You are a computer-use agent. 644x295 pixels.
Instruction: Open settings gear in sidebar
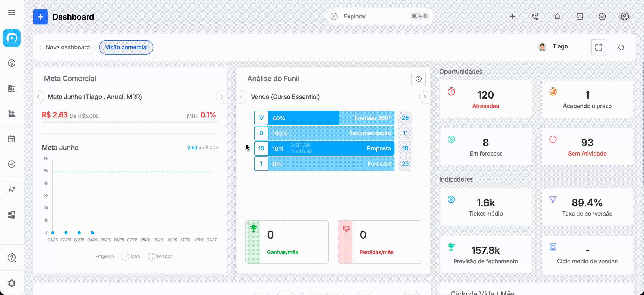pos(11,283)
